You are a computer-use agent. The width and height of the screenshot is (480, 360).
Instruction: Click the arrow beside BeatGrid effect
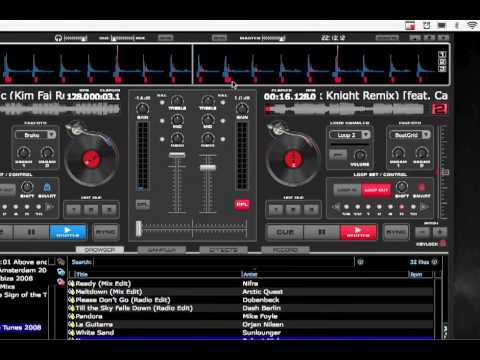tap(426, 135)
